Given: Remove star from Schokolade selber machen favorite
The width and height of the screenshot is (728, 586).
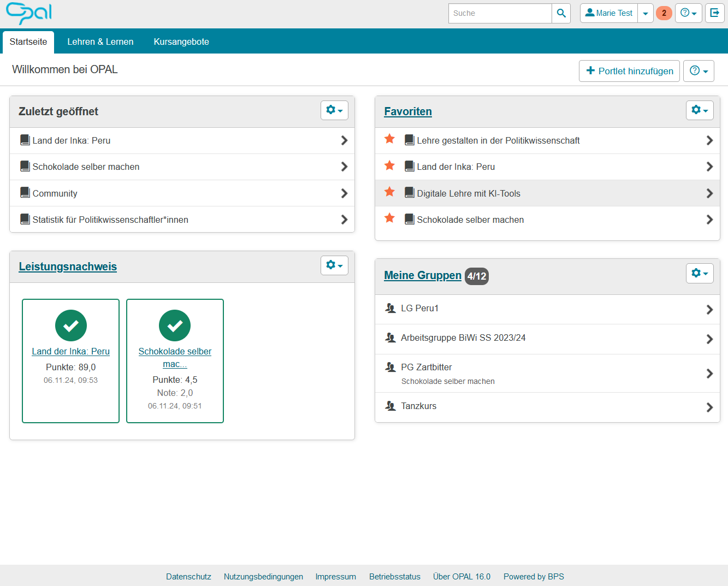Looking at the screenshot, I should click(x=389, y=218).
